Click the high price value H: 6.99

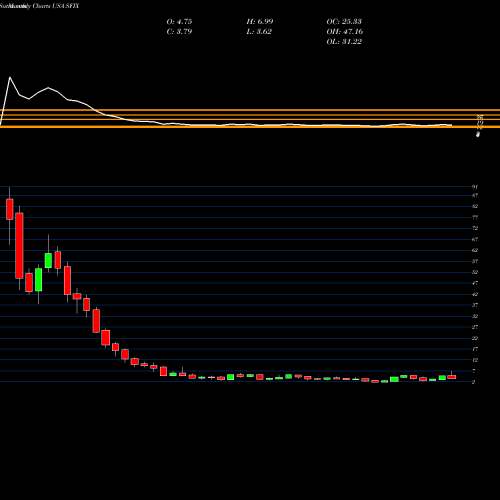click(x=260, y=22)
